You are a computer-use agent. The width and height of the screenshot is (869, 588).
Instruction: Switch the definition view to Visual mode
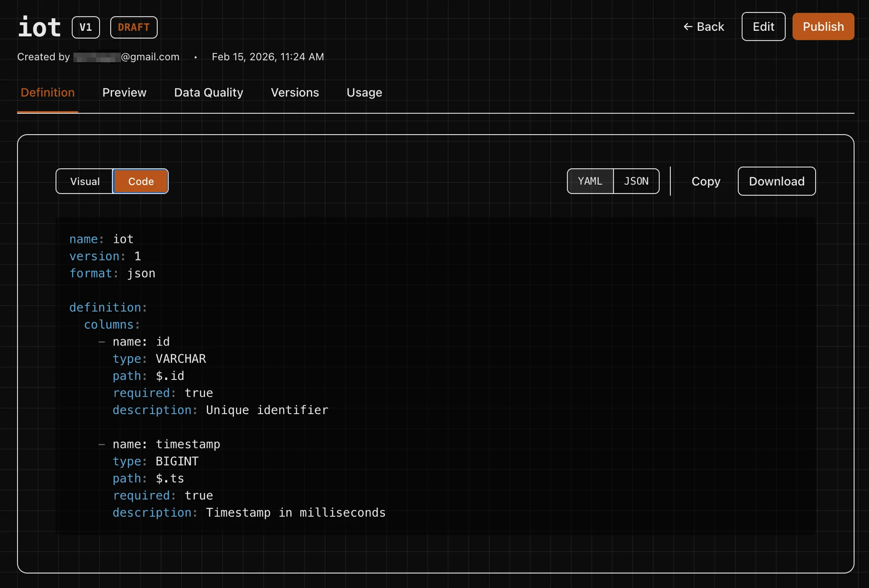coord(84,181)
